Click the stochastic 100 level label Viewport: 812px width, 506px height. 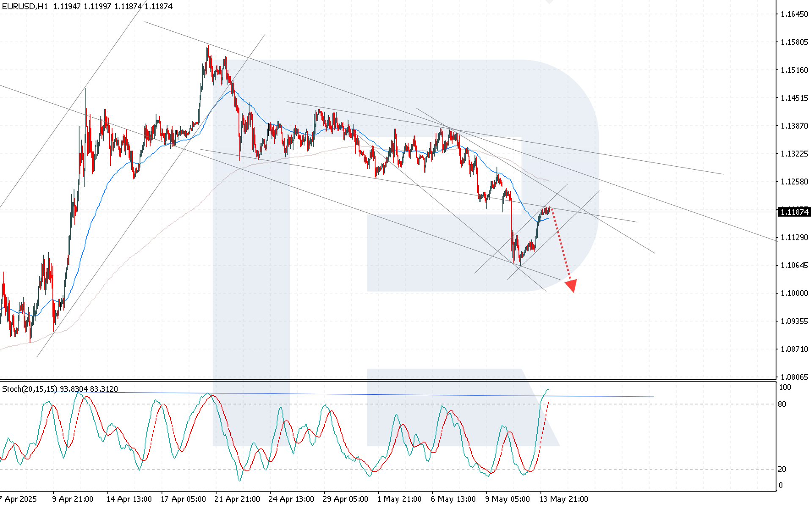[785, 387]
